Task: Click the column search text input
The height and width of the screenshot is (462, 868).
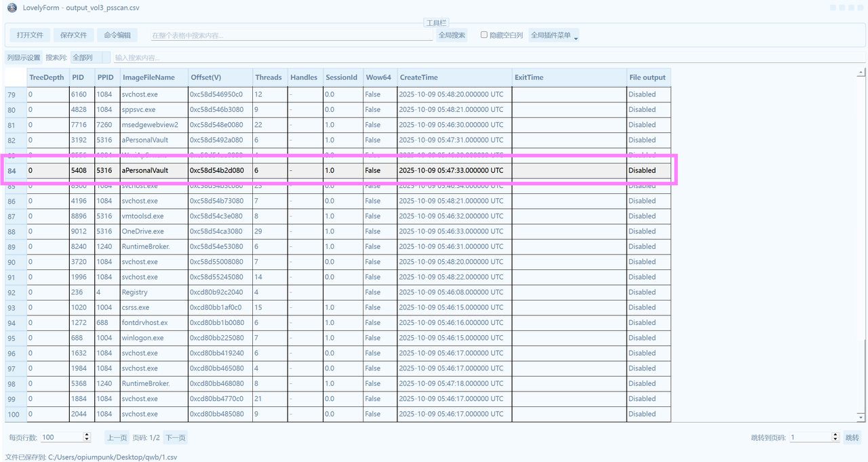Action: tap(271, 58)
